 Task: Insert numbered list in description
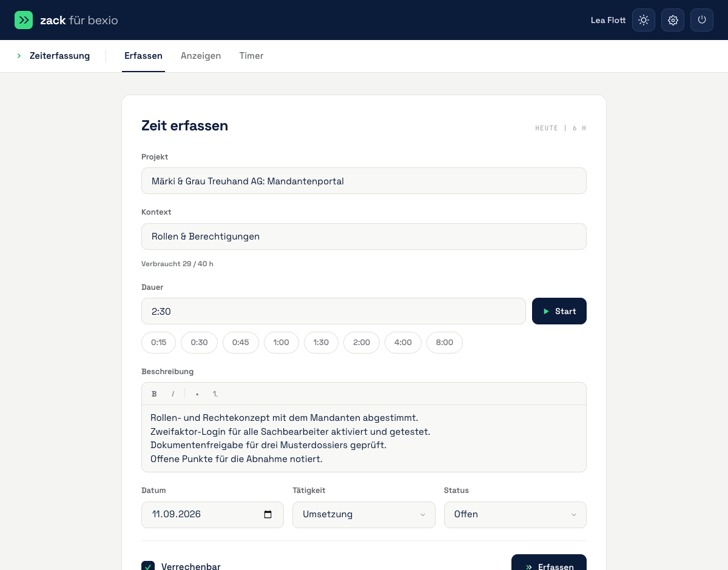[x=215, y=394]
